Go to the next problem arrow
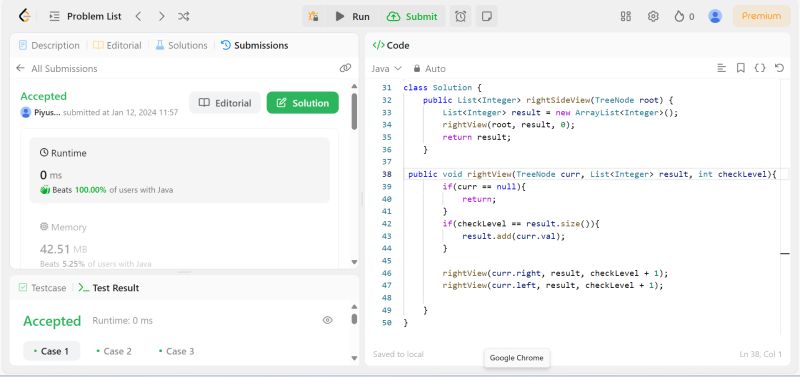The width and height of the screenshot is (800, 377). click(x=161, y=16)
